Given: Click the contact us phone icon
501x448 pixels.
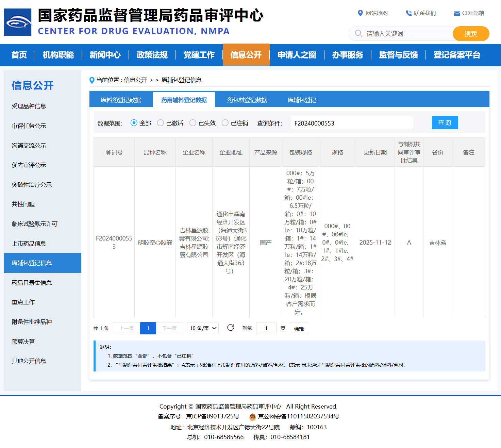Looking at the screenshot, I should tap(408, 13).
